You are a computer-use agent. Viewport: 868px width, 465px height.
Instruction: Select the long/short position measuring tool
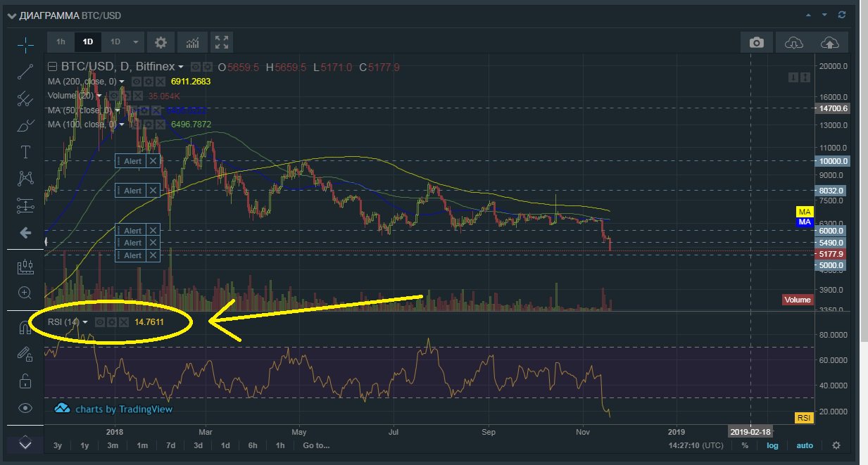tap(25, 206)
